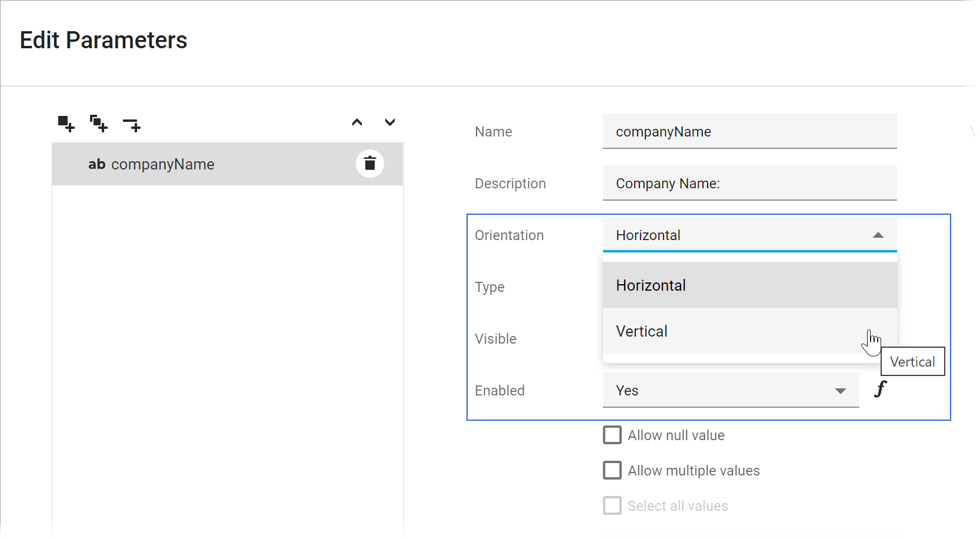Image resolution: width=980 pixels, height=539 pixels.
Task: Check the Allow null value checkbox
Action: (612, 434)
